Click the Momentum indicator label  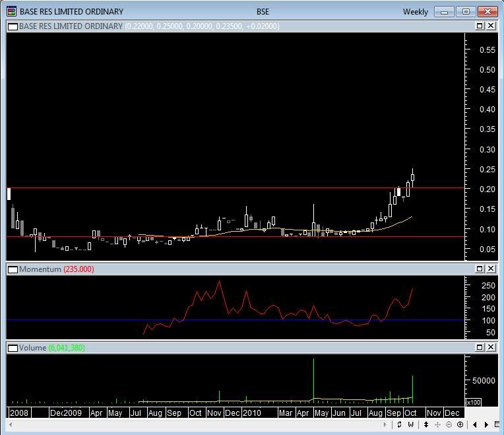coord(40,269)
